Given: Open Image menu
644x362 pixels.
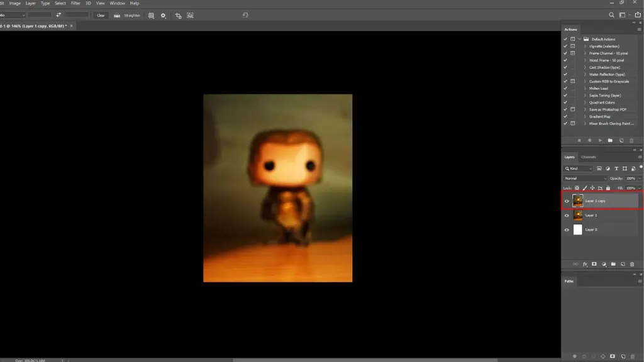Looking at the screenshot, I should coord(15,3).
